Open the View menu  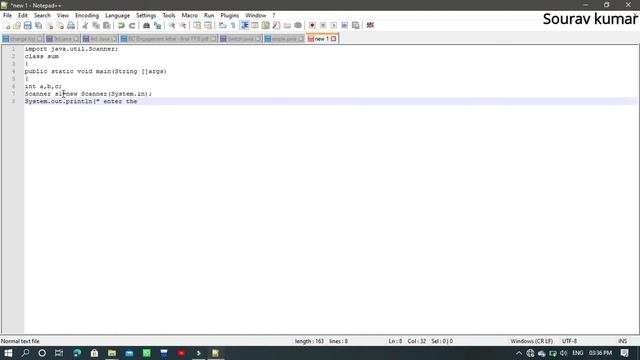pos(62,16)
